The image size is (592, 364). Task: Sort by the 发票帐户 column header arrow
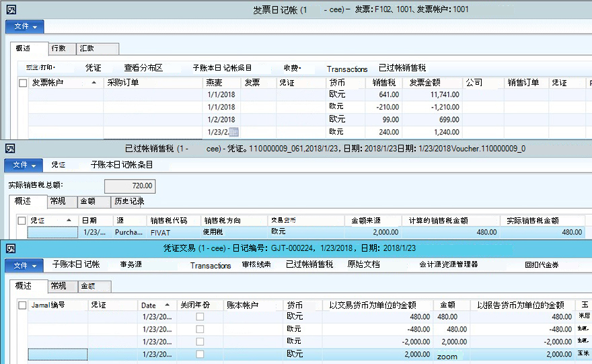pos(94,82)
